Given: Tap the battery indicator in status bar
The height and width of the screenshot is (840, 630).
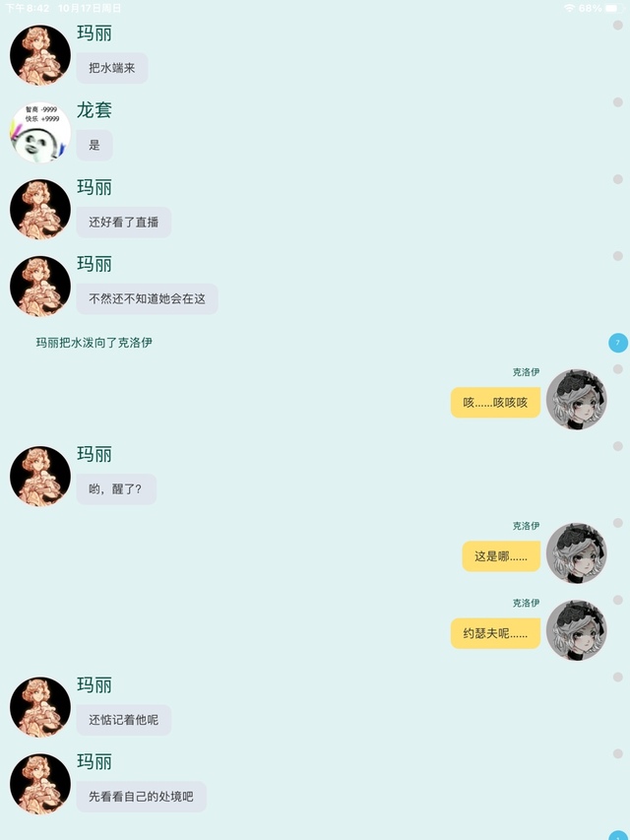Looking at the screenshot, I should tap(611, 8).
